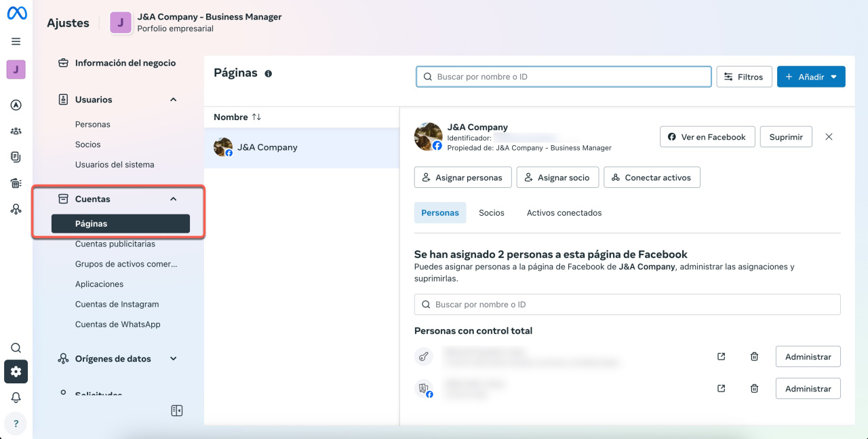This screenshot has height=439, width=868.
Task: Click Asignar personas
Action: 462,178
